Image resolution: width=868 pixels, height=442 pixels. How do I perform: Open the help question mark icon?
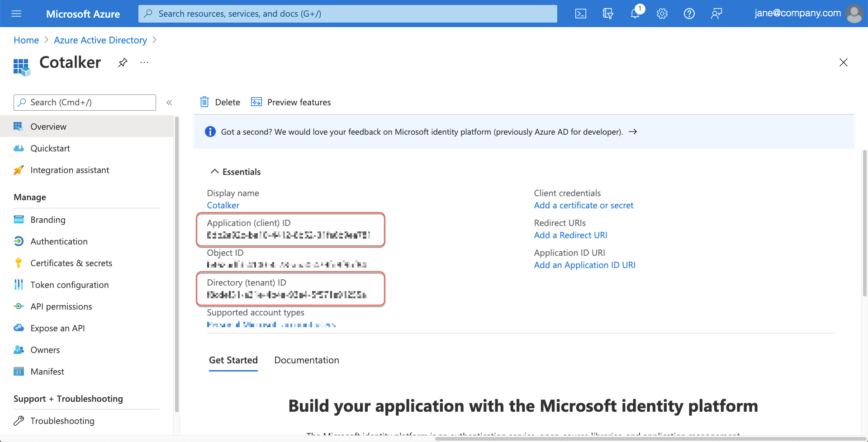coord(689,14)
